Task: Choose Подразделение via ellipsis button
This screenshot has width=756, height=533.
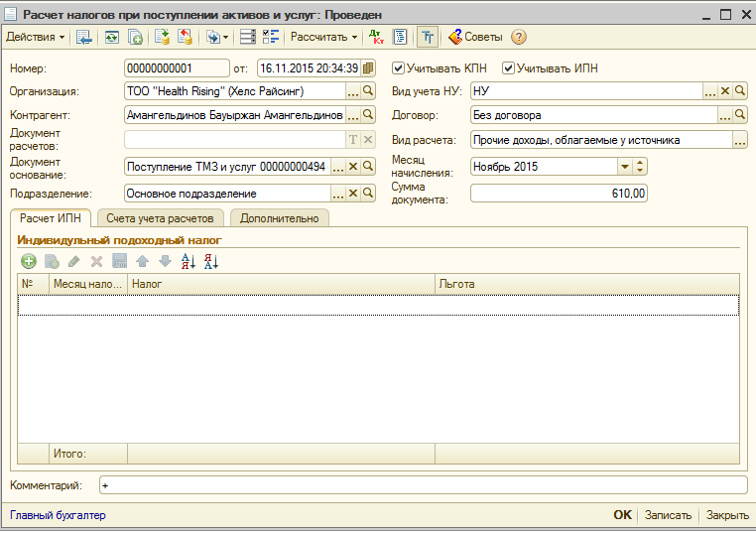Action: [338, 194]
